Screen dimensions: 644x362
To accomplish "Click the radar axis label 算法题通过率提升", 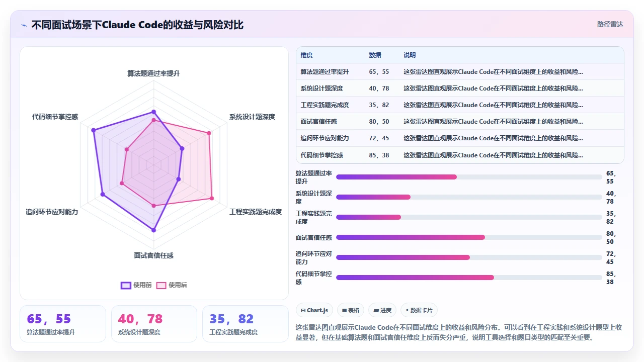I will pos(153,73).
